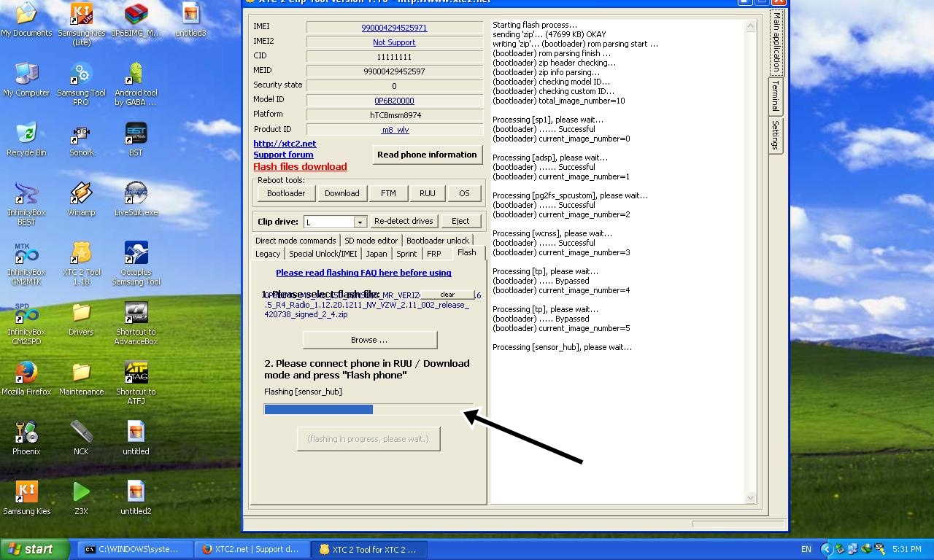The width and height of the screenshot is (934, 560).
Task: Click the Windows start button
Action: point(34,549)
